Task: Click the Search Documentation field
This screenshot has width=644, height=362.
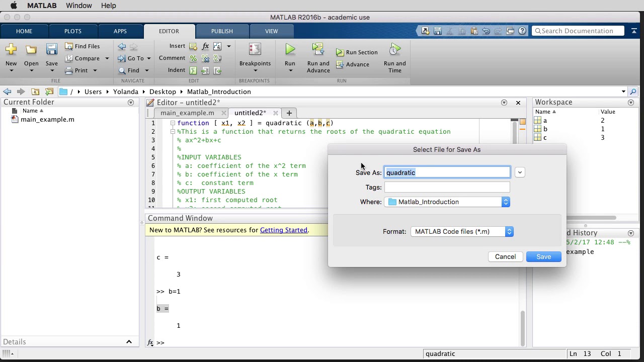Action: click(578, 31)
